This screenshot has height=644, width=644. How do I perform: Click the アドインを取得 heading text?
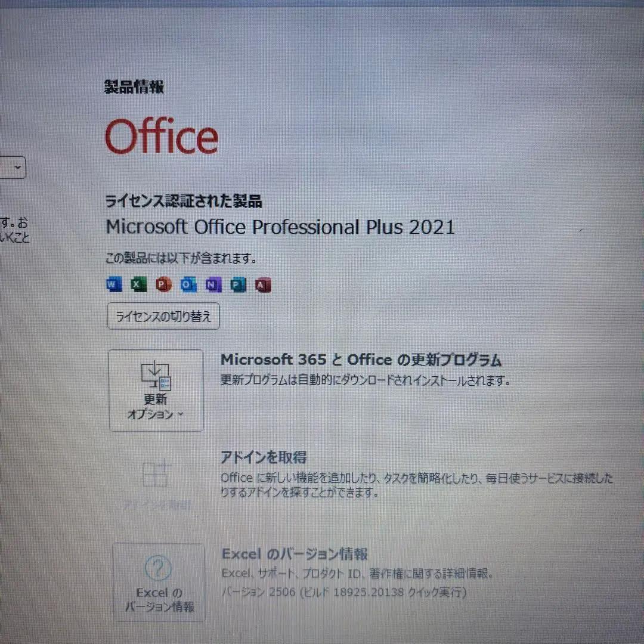click(x=264, y=457)
